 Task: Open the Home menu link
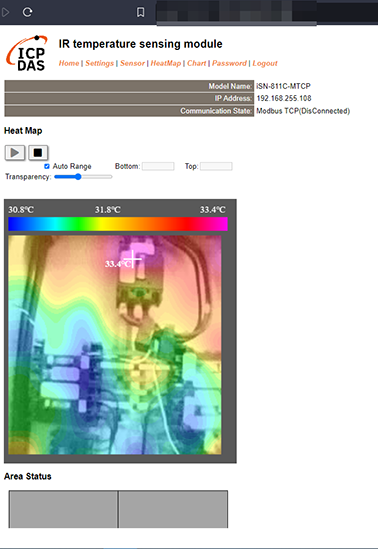pyautogui.click(x=69, y=63)
